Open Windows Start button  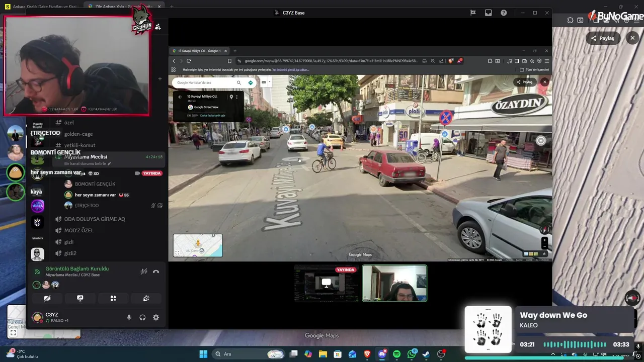203,354
